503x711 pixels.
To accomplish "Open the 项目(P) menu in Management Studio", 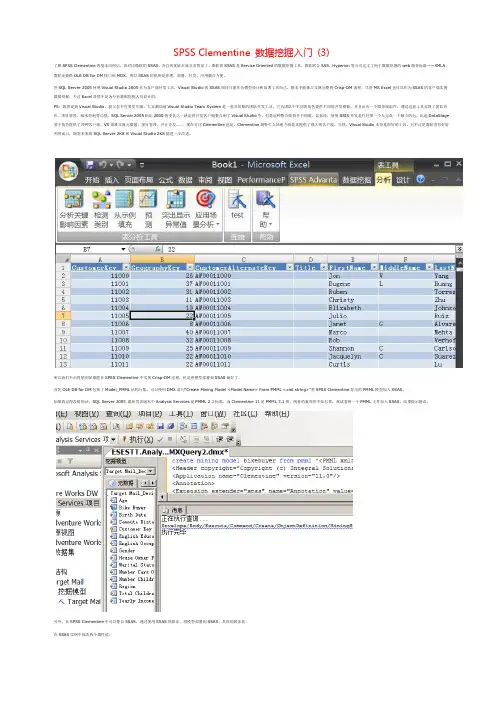I will 150,414.
